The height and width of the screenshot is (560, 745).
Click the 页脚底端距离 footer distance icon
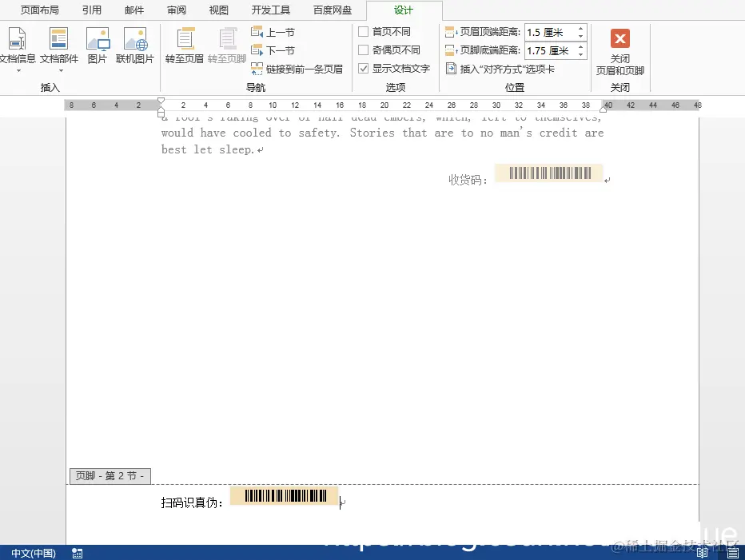(x=451, y=50)
